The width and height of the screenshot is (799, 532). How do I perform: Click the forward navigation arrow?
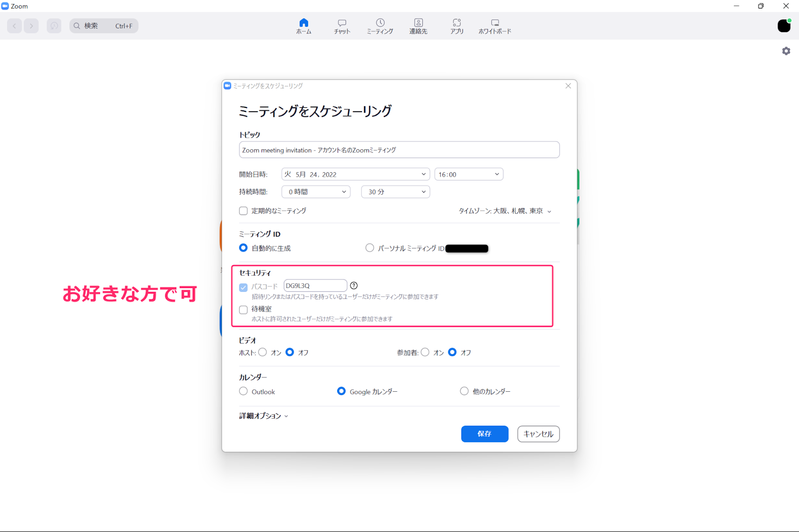point(31,26)
